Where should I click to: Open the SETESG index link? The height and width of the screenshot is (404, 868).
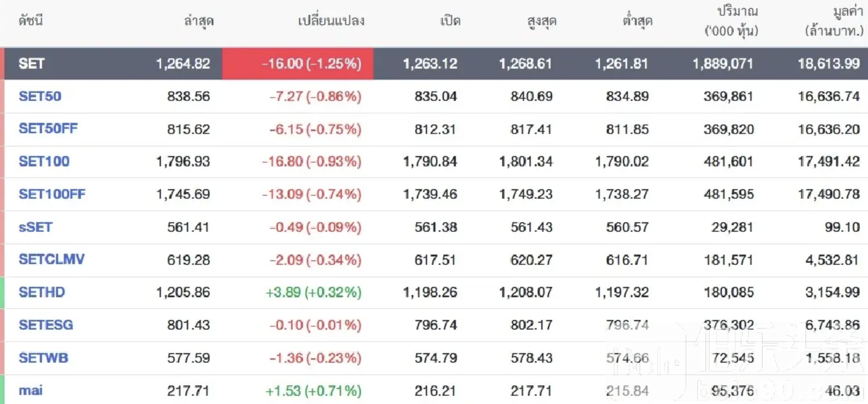tap(46, 325)
